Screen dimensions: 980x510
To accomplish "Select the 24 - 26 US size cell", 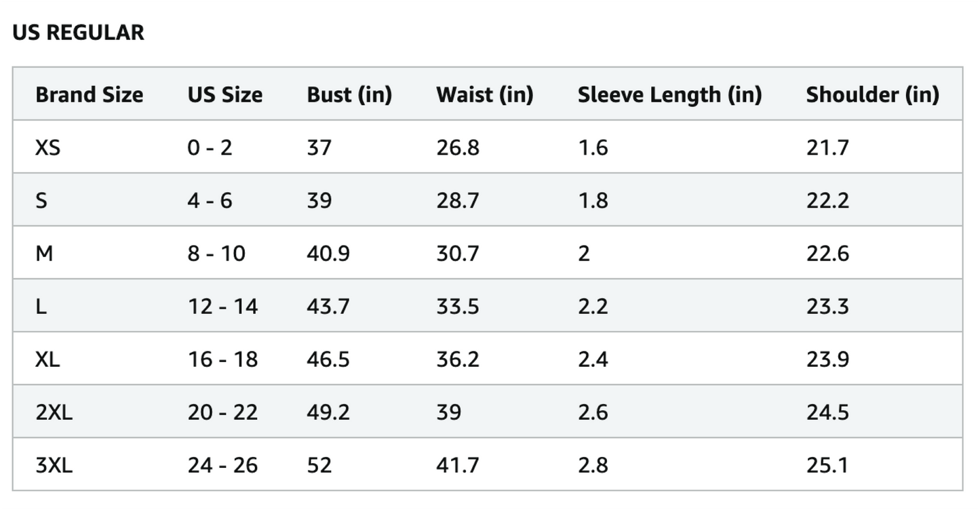I will point(222,465).
